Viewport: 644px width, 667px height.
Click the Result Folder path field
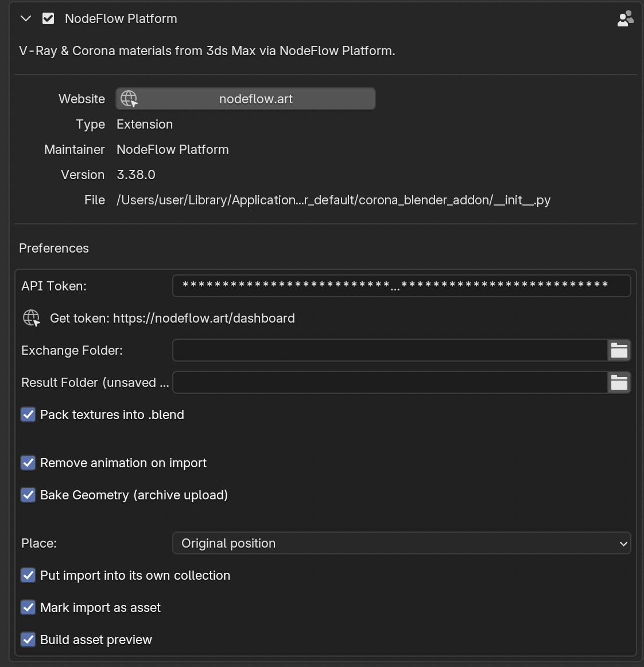click(390, 382)
